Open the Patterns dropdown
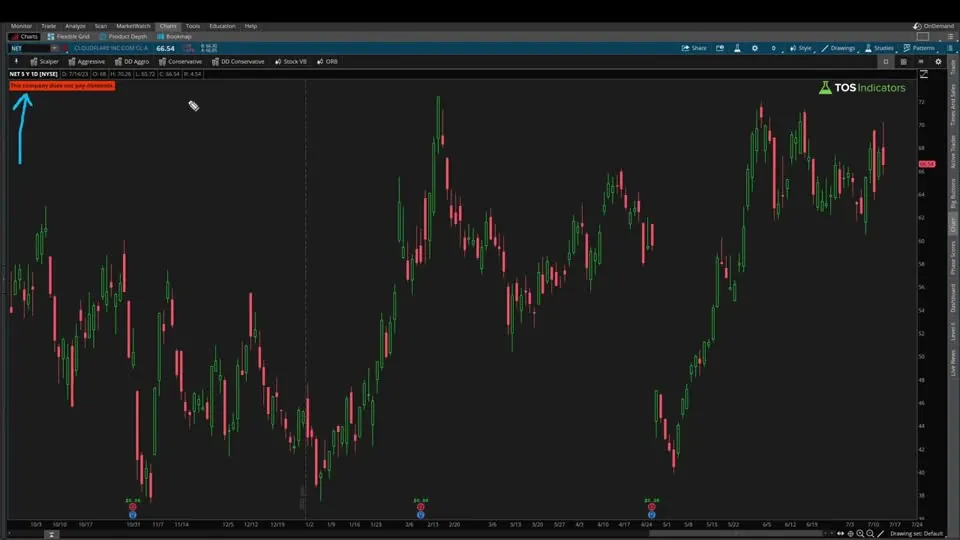This screenshot has height=540, width=960. (920, 48)
